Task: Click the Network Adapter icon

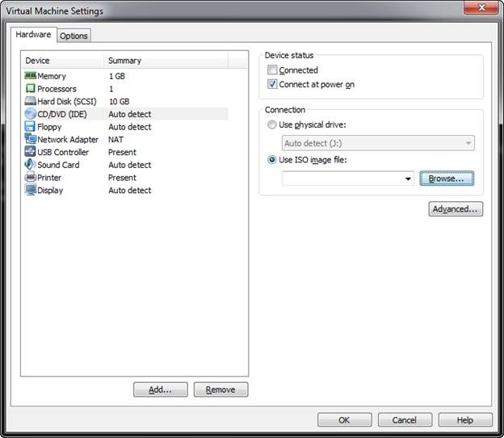Action: 30,139
